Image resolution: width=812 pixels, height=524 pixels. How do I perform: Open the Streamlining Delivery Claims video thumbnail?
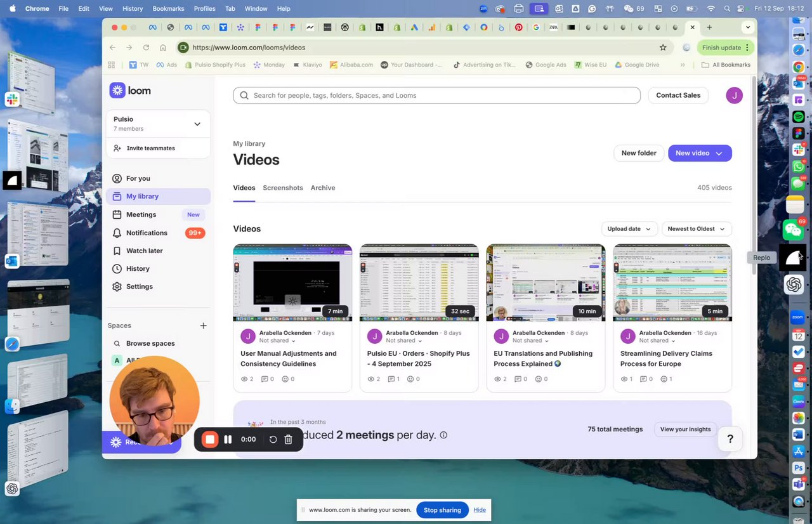tap(672, 282)
